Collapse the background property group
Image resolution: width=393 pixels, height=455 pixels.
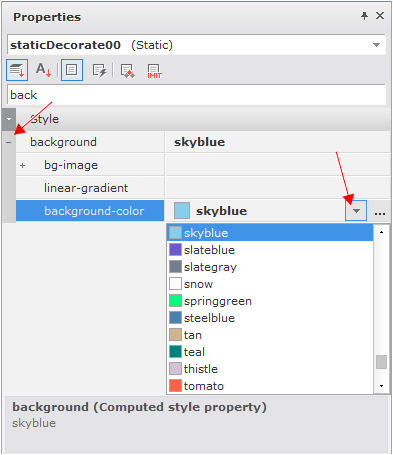tap(9, 142)
